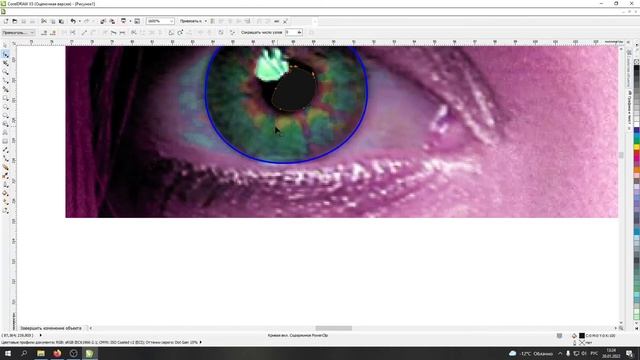Screen dimensions: 640x360
Task: Select the Zoom magnifier tool
Action: [5, 72]
